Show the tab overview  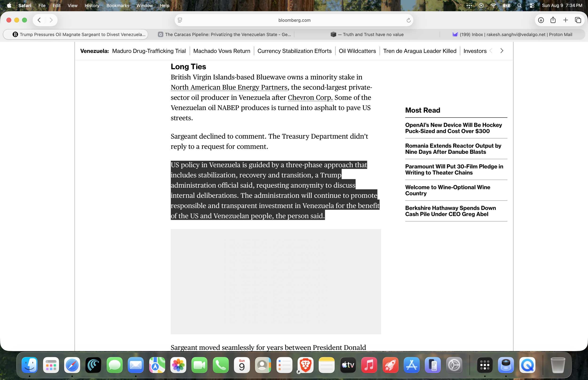click(578, 20)
